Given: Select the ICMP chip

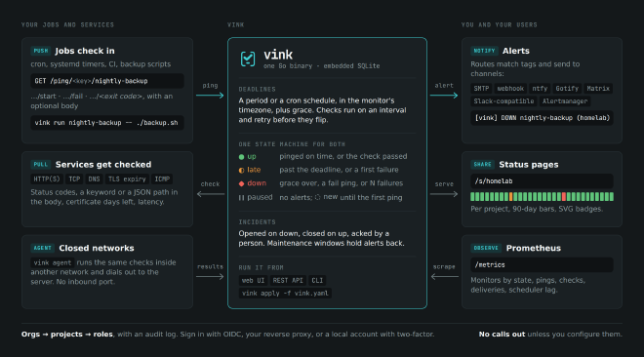Looking at the screenshot, I should [162, 179].
